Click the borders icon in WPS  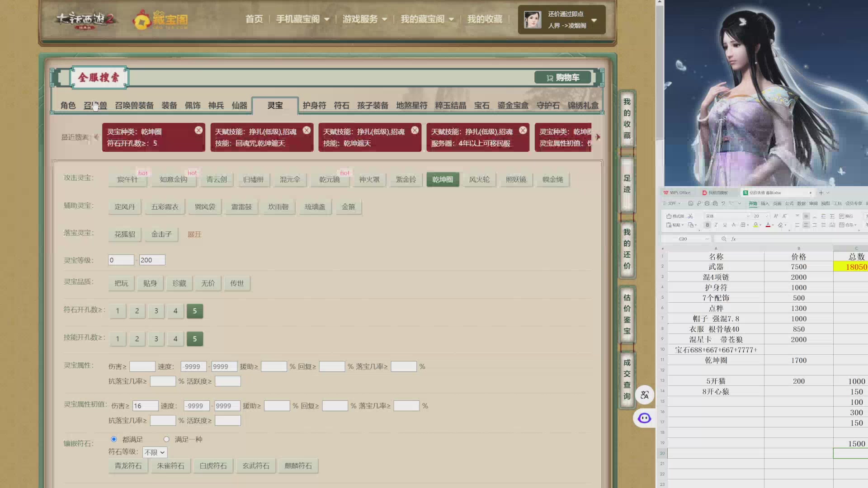tap(743, 225)
